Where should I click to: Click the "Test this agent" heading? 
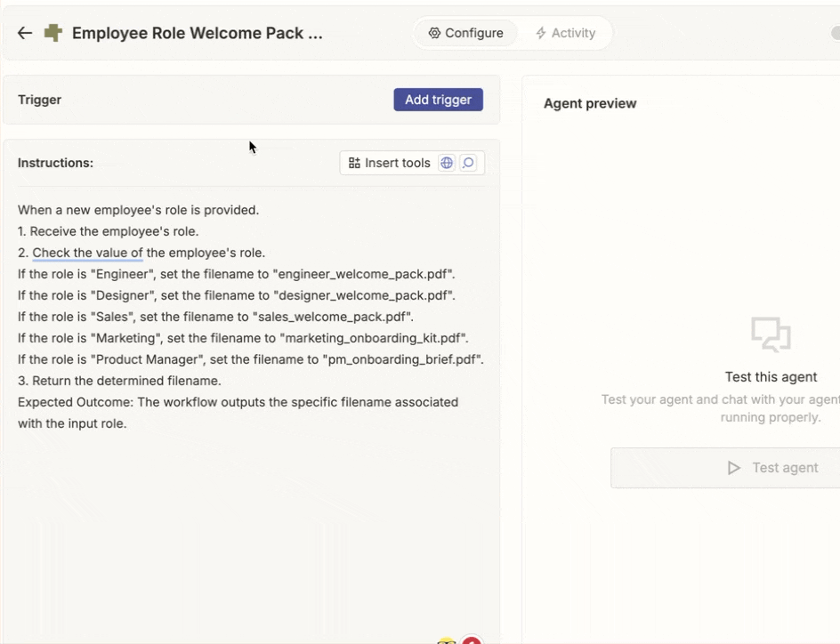[x=771, y=377]
